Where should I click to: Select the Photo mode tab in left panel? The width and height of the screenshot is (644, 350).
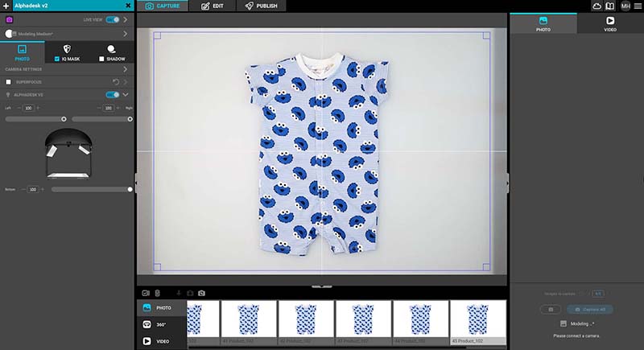point(23,52)
